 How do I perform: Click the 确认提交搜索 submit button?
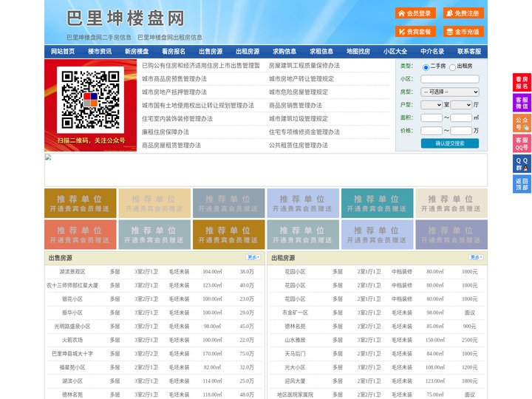click(x=450, y=143)
